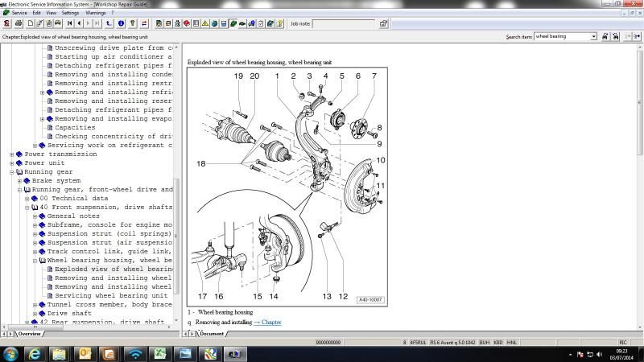Expand the Power unit tree node

pyautogui.click(x=12, y=163)
